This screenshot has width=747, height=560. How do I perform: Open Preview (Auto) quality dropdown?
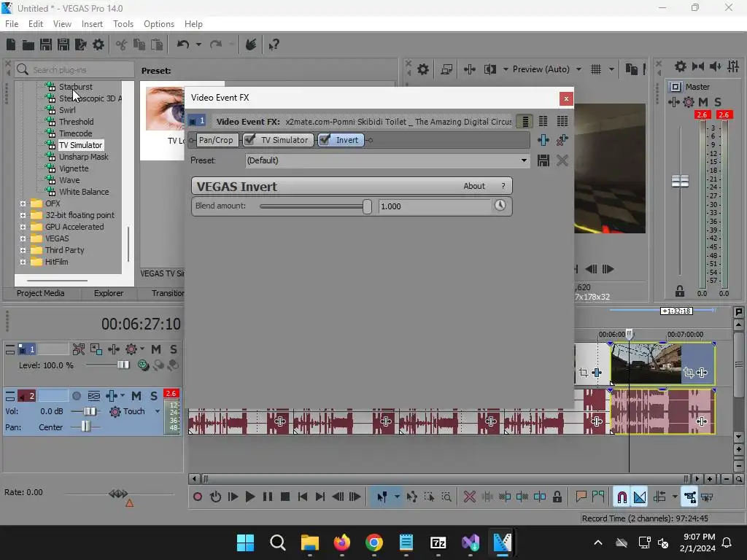(578, 69)
